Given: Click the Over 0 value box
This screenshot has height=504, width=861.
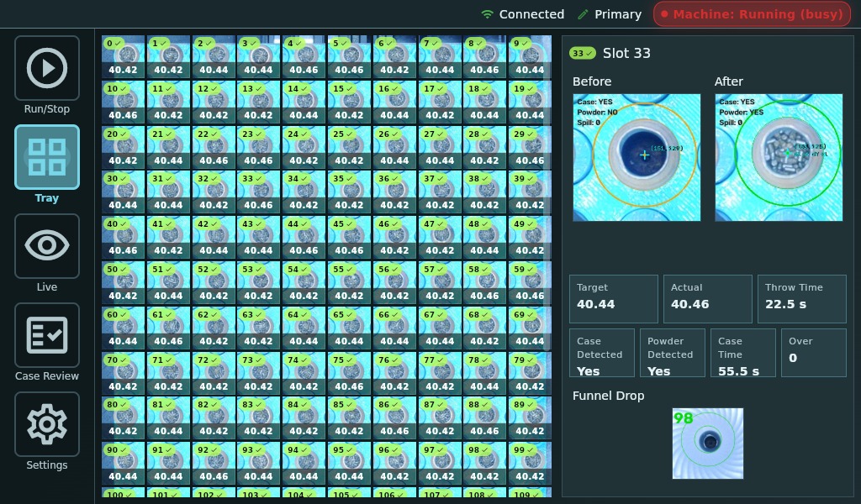Looking at the screenshot, I should [814, 353].
